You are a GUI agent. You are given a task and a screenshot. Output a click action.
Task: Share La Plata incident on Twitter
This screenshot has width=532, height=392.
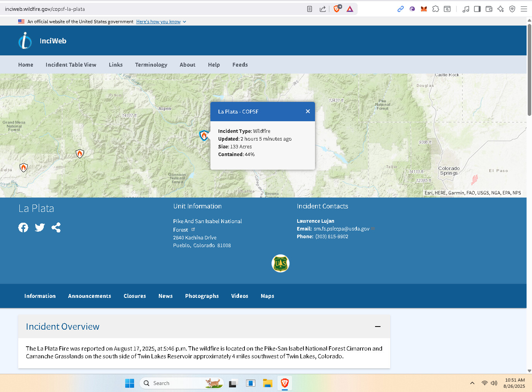pyautogui.click(x=40, y=227)
